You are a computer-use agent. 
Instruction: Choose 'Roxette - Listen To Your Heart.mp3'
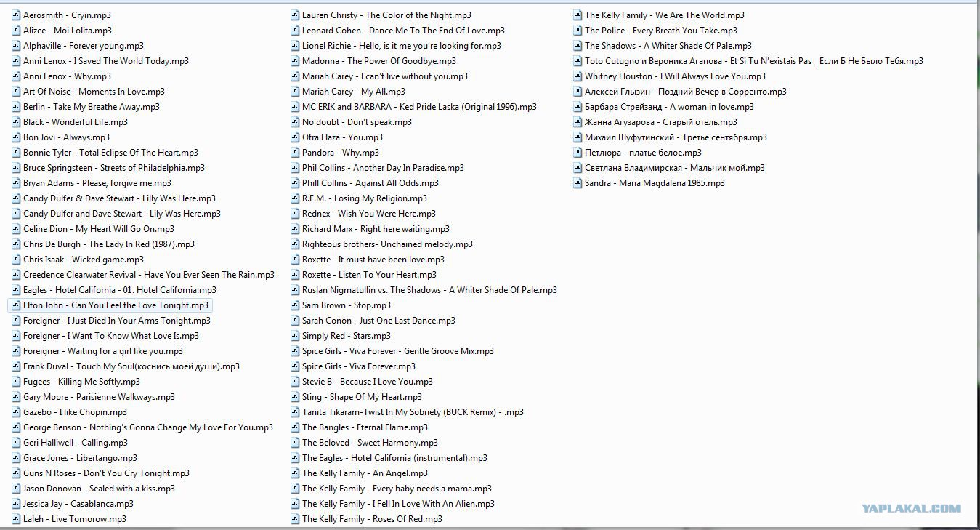tap(369, 275)
